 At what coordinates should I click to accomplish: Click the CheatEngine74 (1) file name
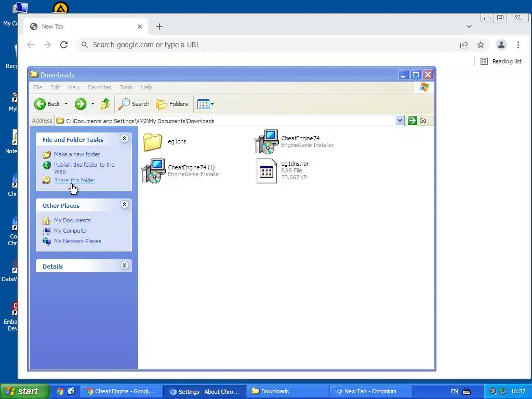(191, 167)
